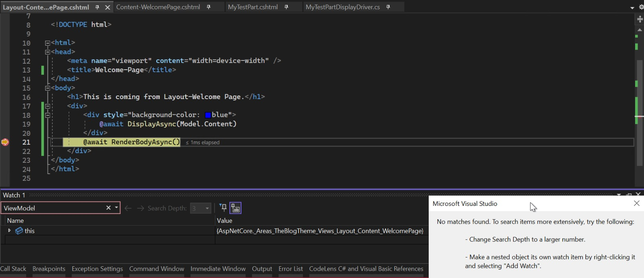Collapse the styled div on line 18
Image resolution: width=644 pixels, height=278 pixels.
(x=47, y=115)
